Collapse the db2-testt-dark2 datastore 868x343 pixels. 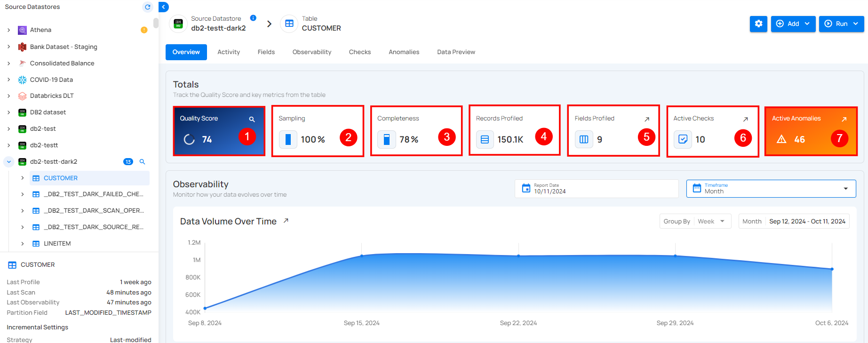(x=8, y=161)
